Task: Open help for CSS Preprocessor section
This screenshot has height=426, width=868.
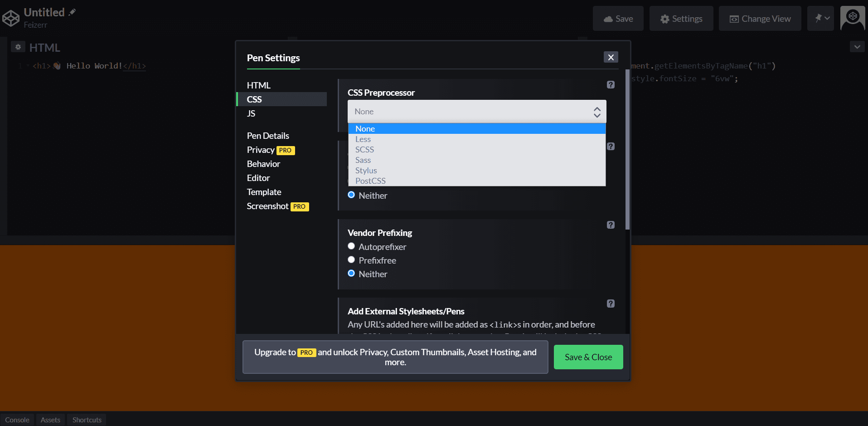Action: coord(611,85)
